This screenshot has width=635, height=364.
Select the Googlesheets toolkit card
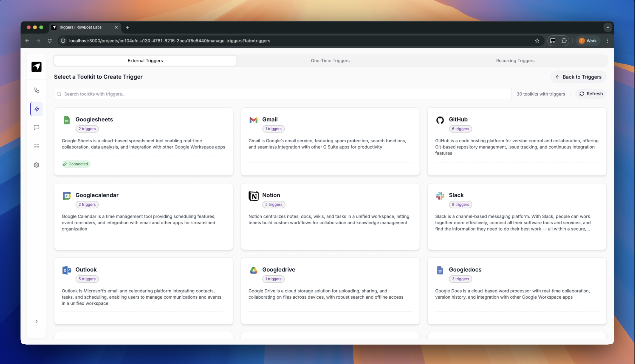[x=143, y=141]
